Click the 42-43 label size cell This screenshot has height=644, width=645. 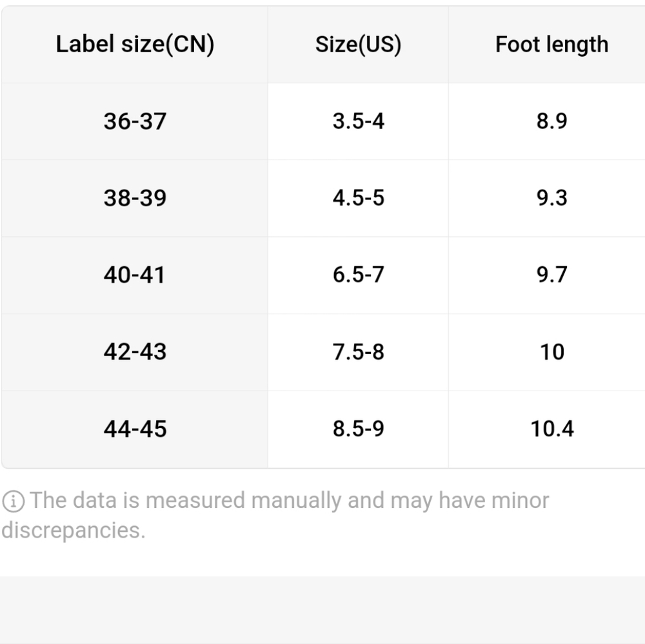click(135, 352)
